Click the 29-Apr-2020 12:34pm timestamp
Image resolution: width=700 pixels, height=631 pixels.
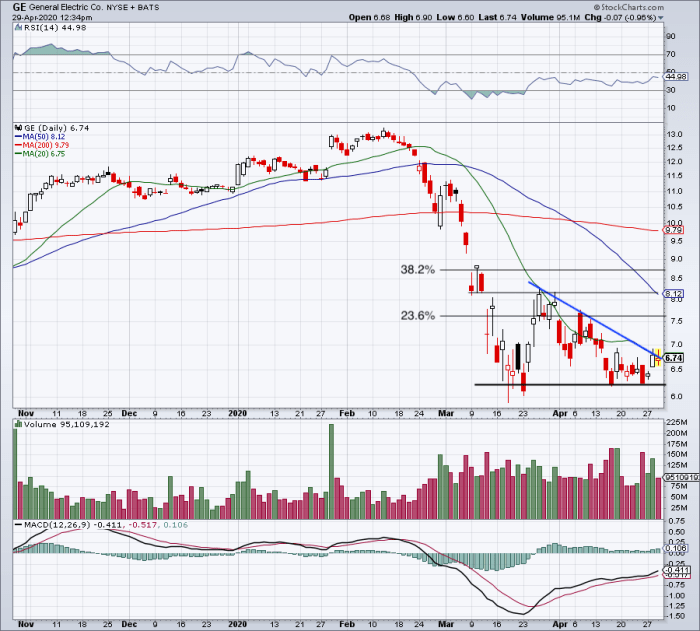(x=52, y=18)
